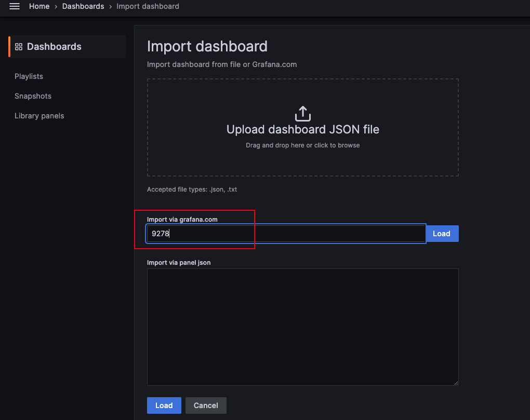Cancel the dashboard import
Viewport: 530px width, 420px height.
click(x=206, y=405)
